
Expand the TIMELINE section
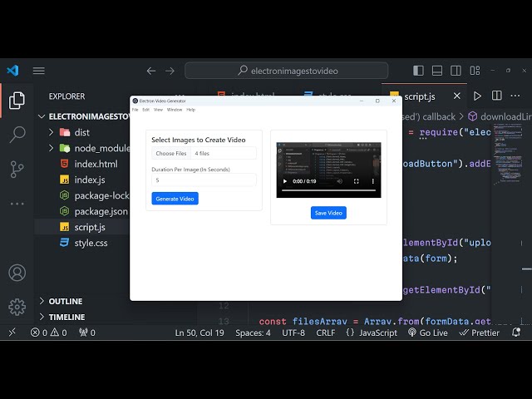(x=66, y=317)
